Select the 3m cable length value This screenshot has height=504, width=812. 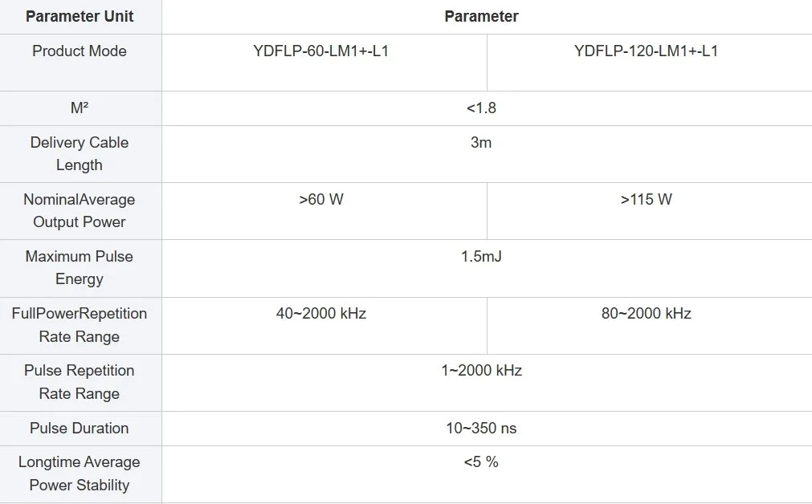tap(481, 143)
